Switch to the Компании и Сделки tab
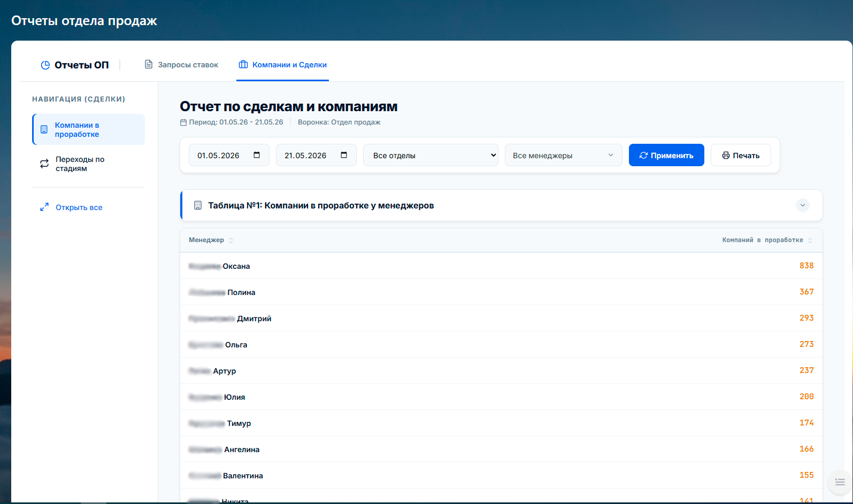 [282, 65]
